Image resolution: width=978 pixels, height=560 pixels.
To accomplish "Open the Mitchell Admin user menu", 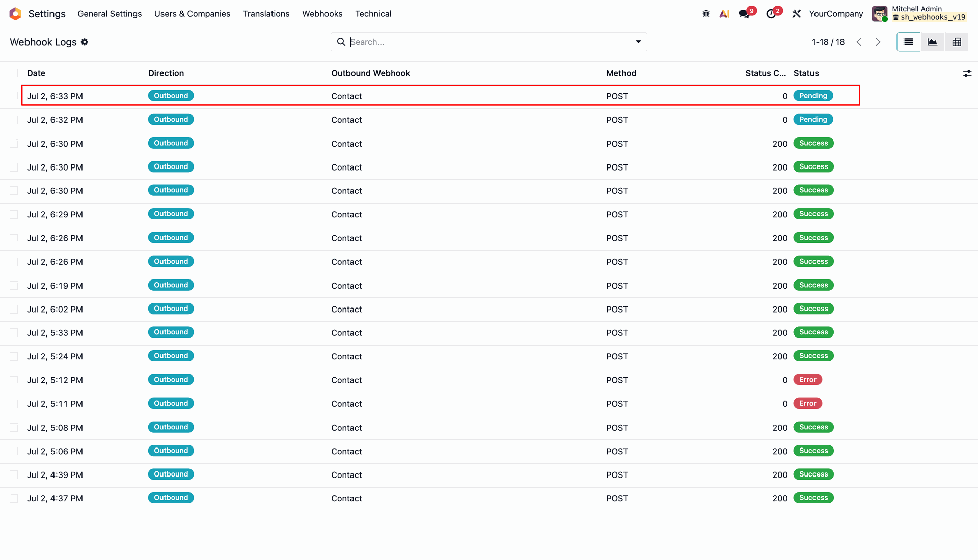I will 920,14.
